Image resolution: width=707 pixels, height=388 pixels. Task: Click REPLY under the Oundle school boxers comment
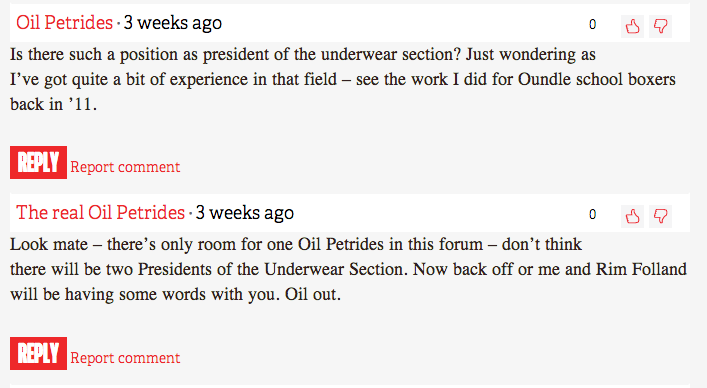pos(38,162)
